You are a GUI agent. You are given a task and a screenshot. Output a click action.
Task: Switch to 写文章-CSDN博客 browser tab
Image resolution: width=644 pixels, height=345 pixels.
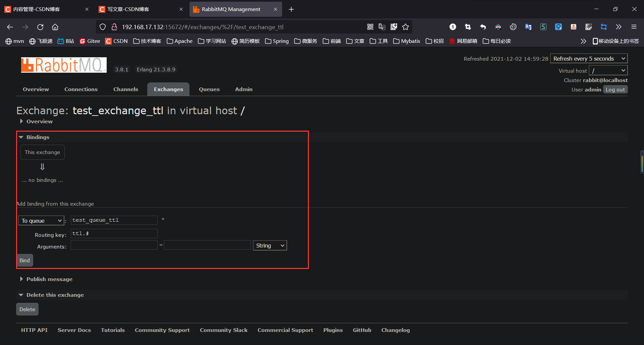(141, 9)
